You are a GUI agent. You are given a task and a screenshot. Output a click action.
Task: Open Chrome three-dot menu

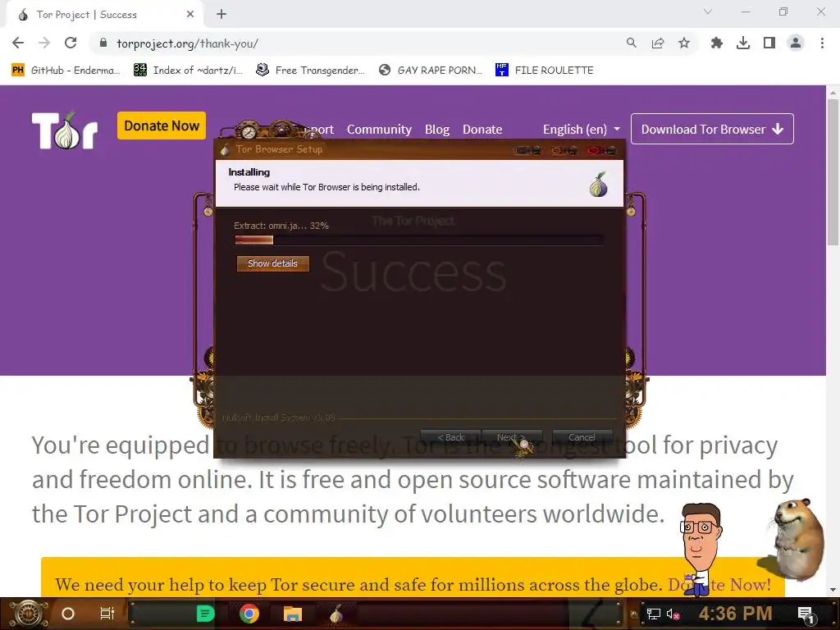[822, 43]
